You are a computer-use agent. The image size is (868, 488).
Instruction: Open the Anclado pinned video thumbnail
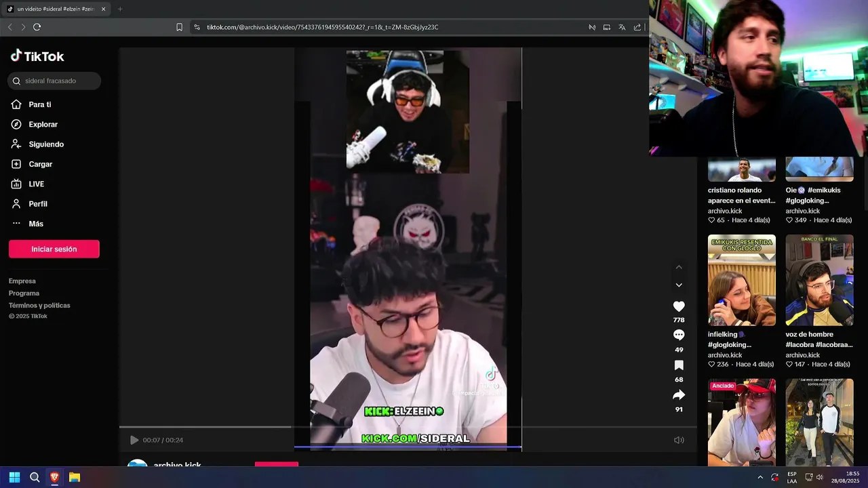(742, 422)
